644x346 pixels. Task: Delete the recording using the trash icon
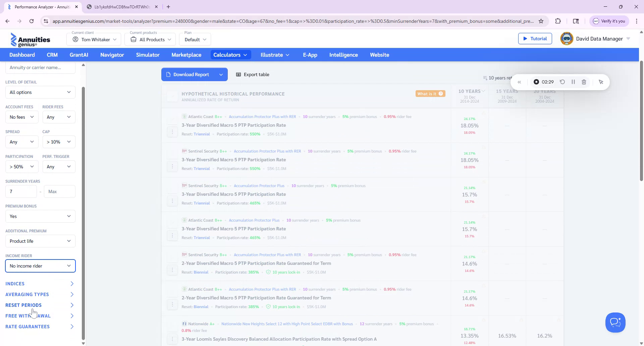point(584,82)
